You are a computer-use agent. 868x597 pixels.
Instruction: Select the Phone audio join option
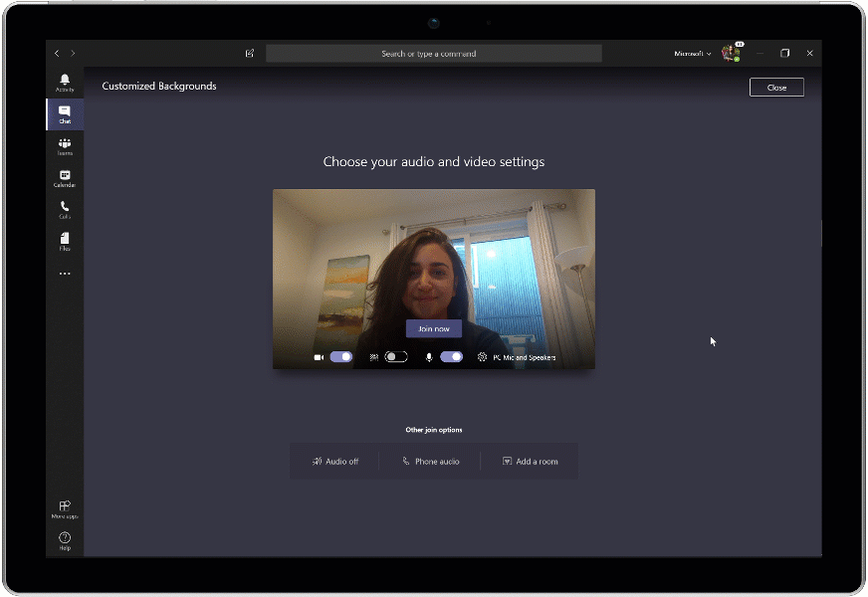pos(431,461)
